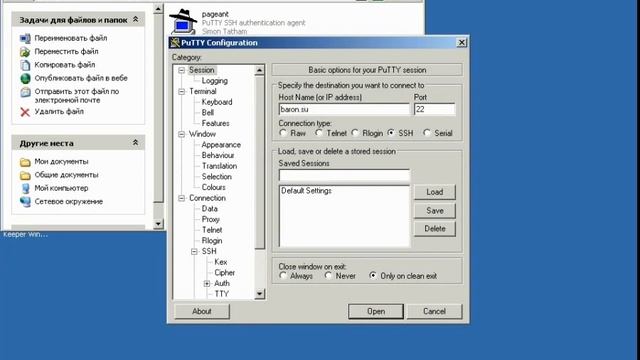Click in the Host Name field

pyautogui.click(x=344, y=109)
